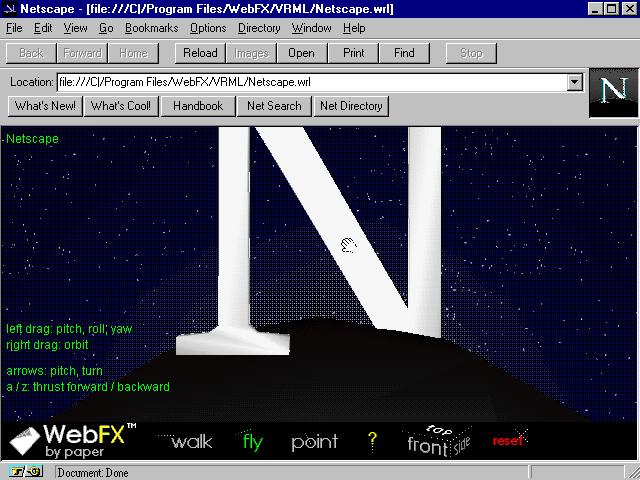This screenshot has height=480, width=640.
Task: Expand the Location URL dropdown
Action: click(575, 82)
